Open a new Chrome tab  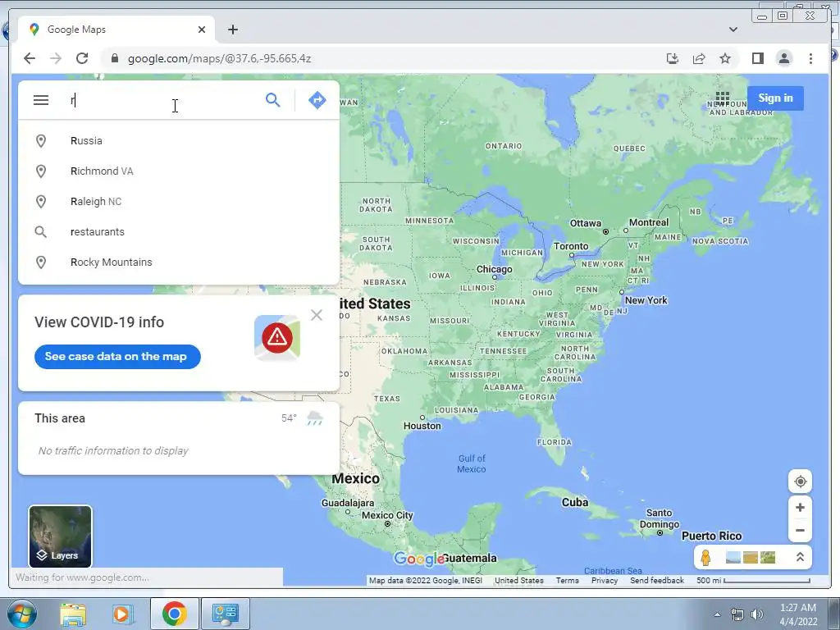(x=232, y=30)
